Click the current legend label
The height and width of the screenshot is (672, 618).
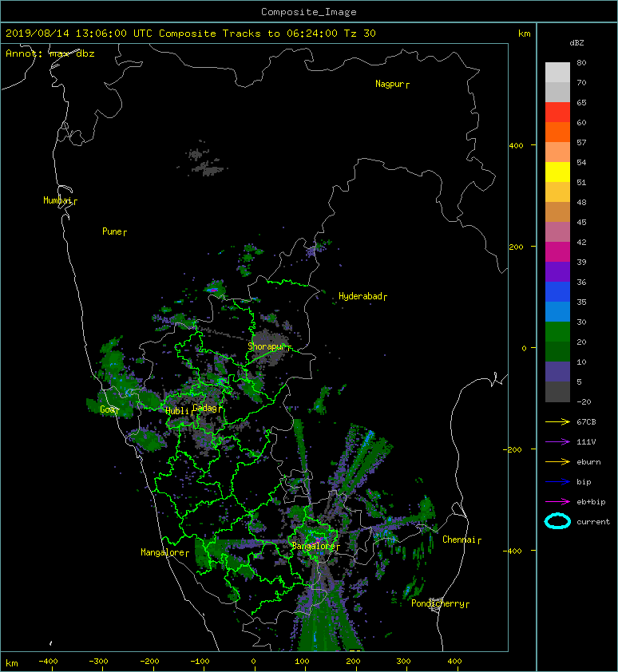[x=593, y=522]
